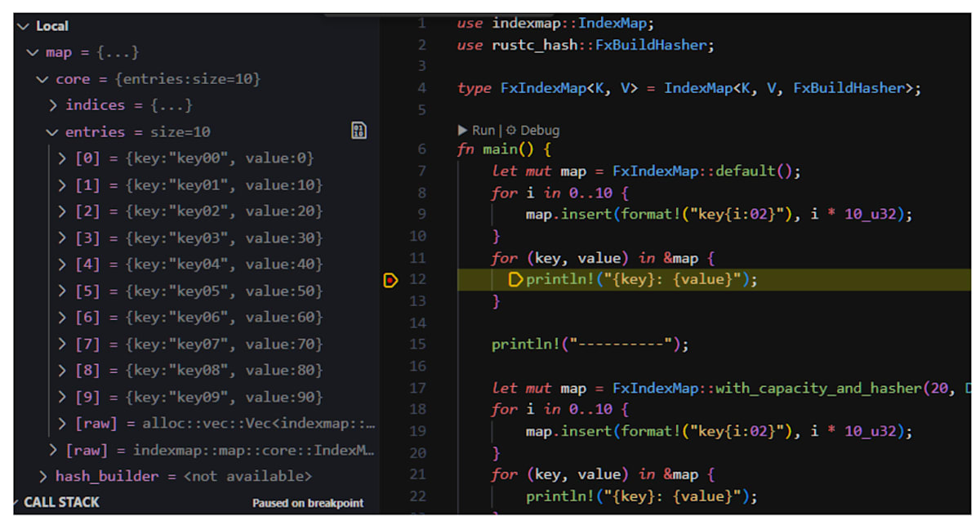Image resolution: width=980 pixels, height=525 pixels.
Task: Expand entry [5] key05
Action: (x=63, y=291)
